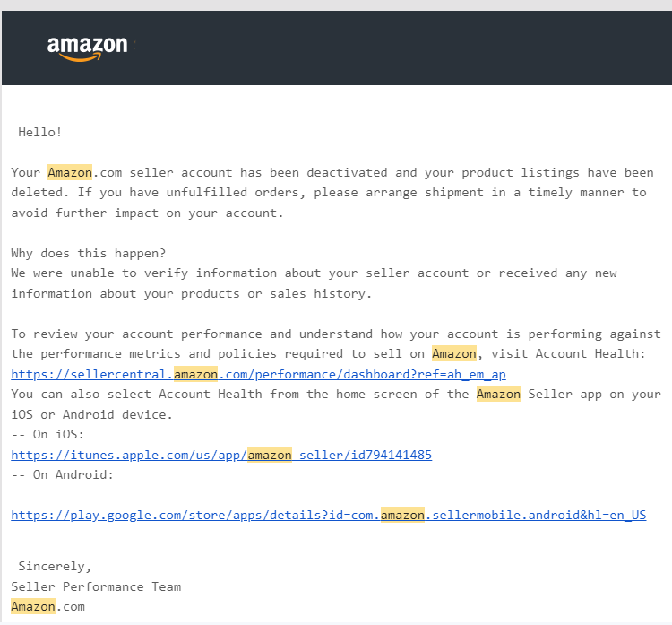Click the "Sincerely," closing text
Viewport: 672px width, 625px height.
(55, 566)
